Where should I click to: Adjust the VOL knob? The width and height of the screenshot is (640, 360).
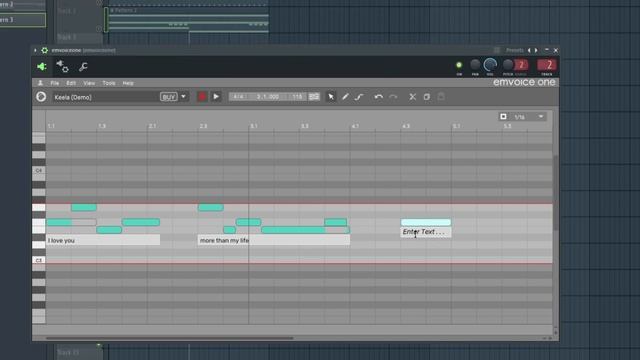pyautogui.click(x=490, y=64)
